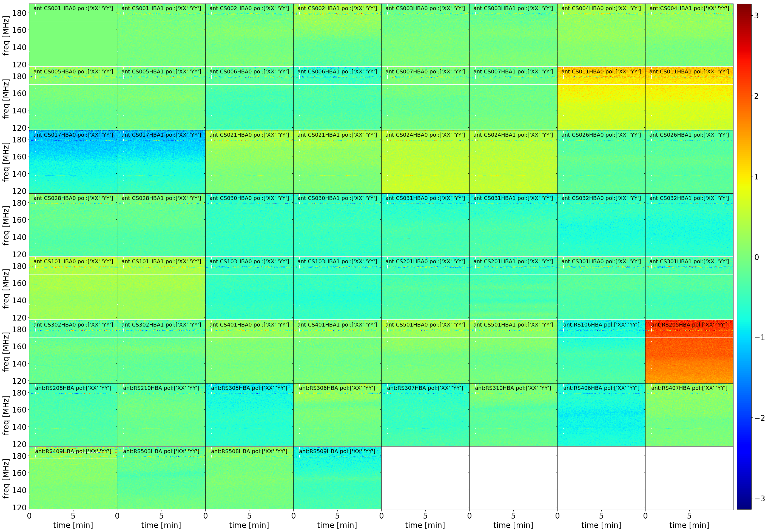Select the RS305HBA antenna plot
The image size is (768, 532).
tap(249, 415)
